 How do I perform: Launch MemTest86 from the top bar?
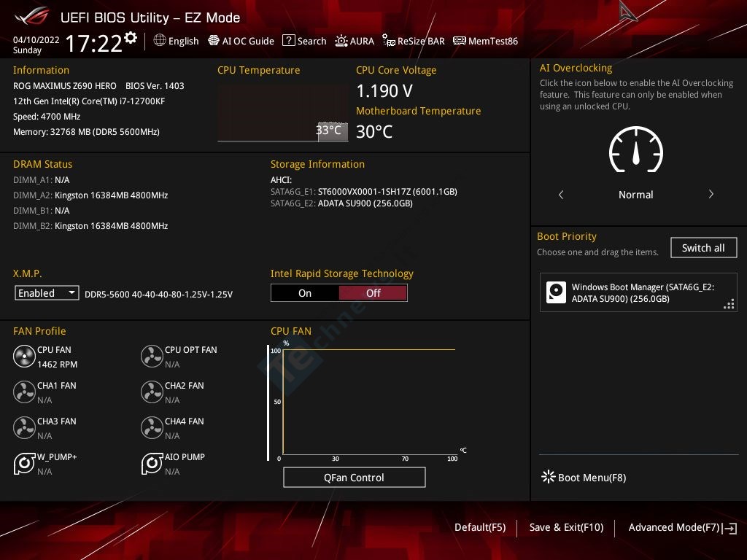click(x=485, y=41)
